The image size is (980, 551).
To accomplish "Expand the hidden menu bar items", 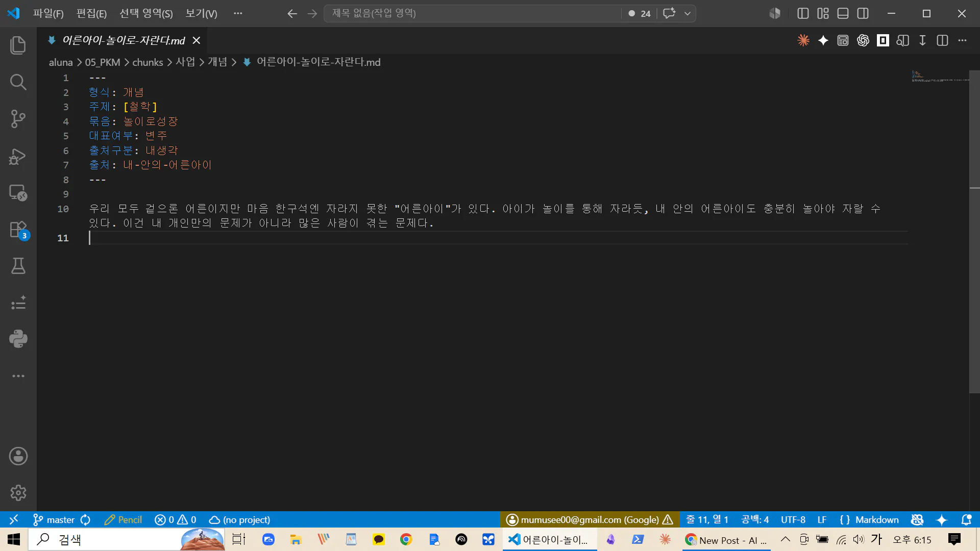I will pyautogui.click(x=238, y=13).
